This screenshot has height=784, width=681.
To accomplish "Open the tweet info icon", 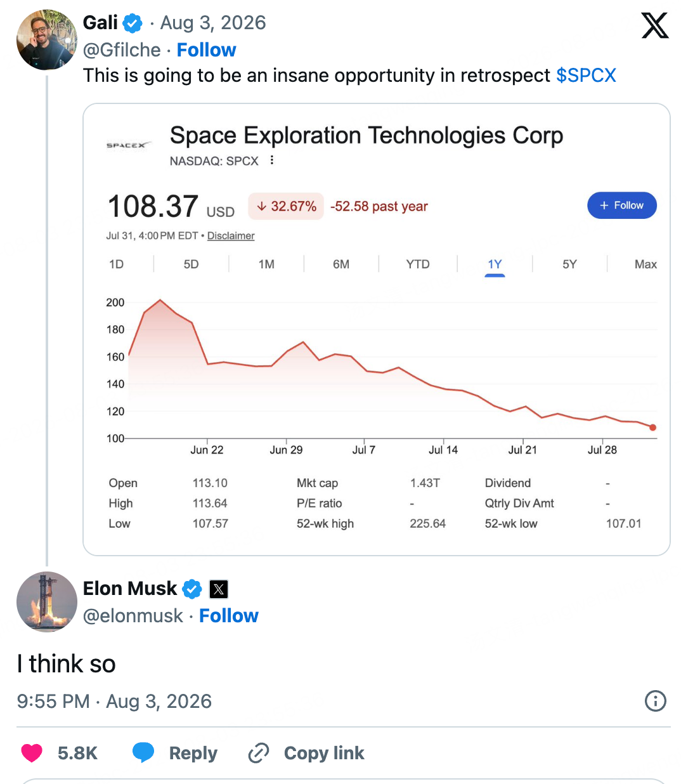I will pos(655,701).
